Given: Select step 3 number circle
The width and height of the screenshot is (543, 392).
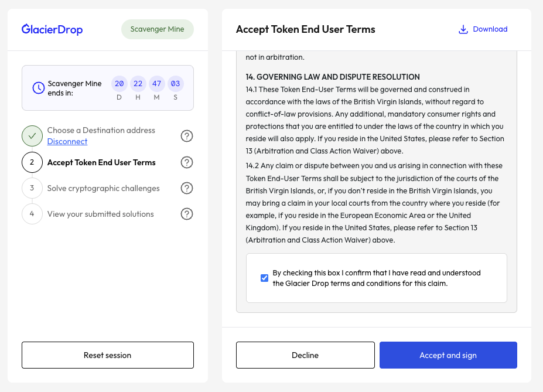Looking at the screenshot, I should 32,188.
